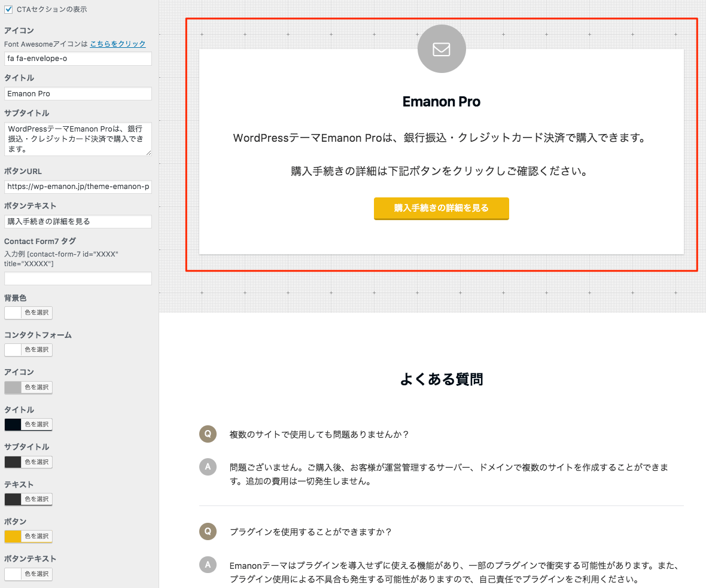
Task: Click bottom ボタンテキスト 色を選択 button
Action: [x=36, y=574]
